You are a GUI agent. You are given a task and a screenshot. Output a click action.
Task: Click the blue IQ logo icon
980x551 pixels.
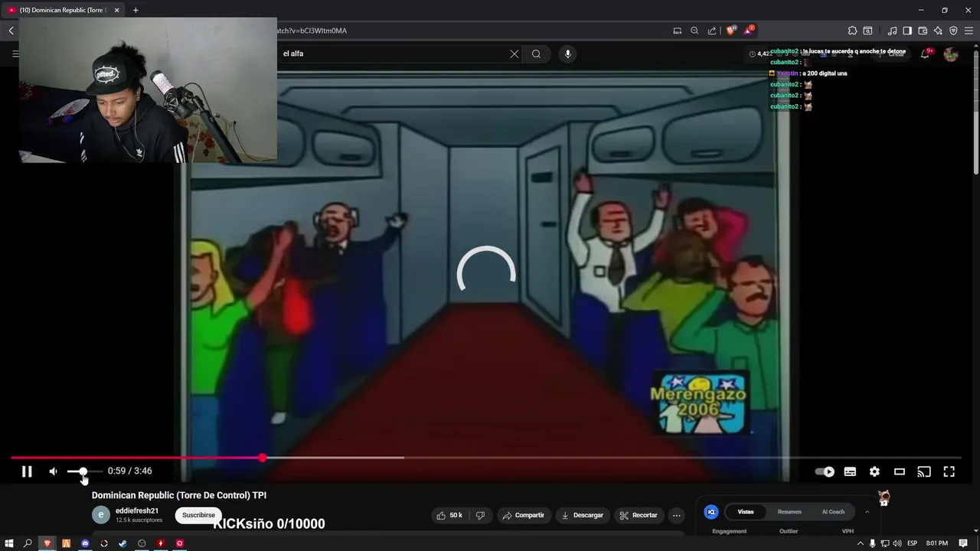pos(711,512)
